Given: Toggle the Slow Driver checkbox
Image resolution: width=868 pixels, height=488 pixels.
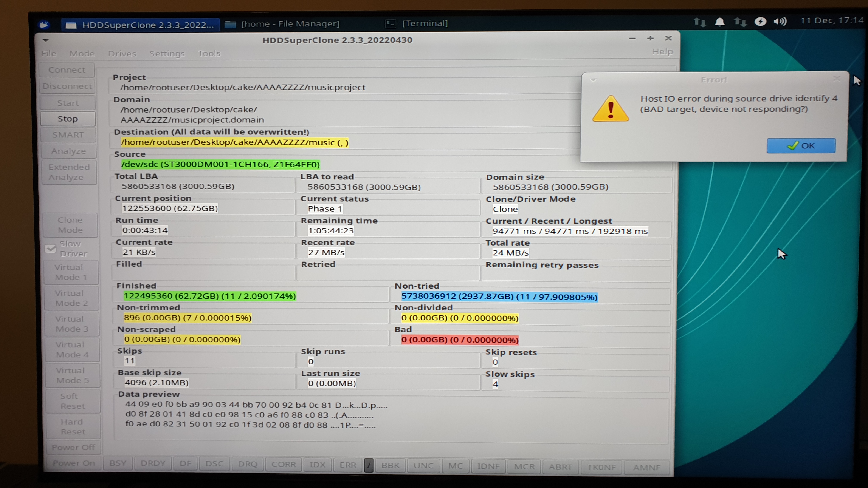Looking at the screenshot, I should [51, 249].
